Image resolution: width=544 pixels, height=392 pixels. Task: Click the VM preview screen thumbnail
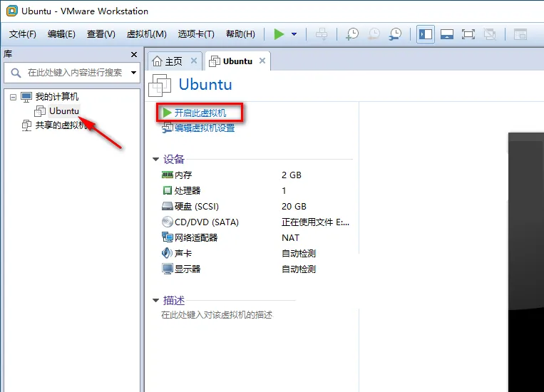click(x=526, y=262)
